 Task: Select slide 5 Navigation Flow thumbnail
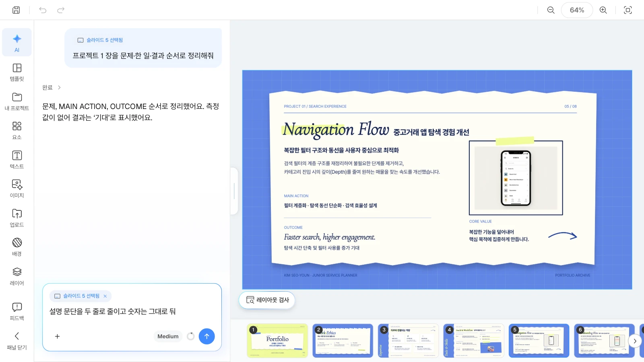539,341
